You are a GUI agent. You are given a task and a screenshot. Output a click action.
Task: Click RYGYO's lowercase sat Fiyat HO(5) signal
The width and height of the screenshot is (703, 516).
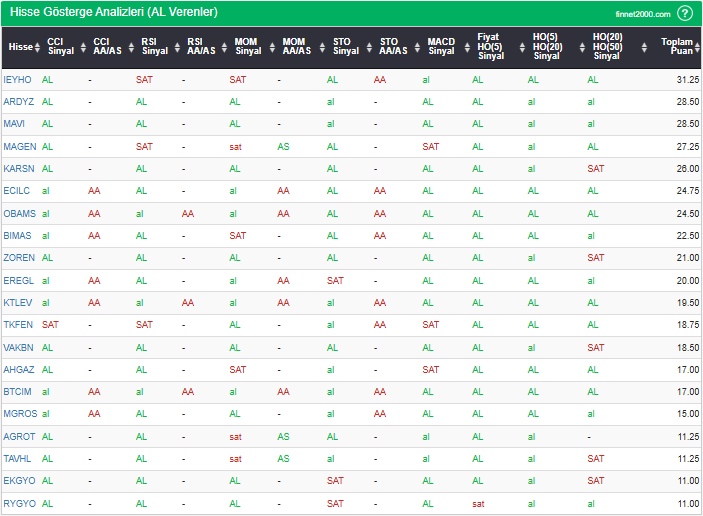(x=478, y=504)
